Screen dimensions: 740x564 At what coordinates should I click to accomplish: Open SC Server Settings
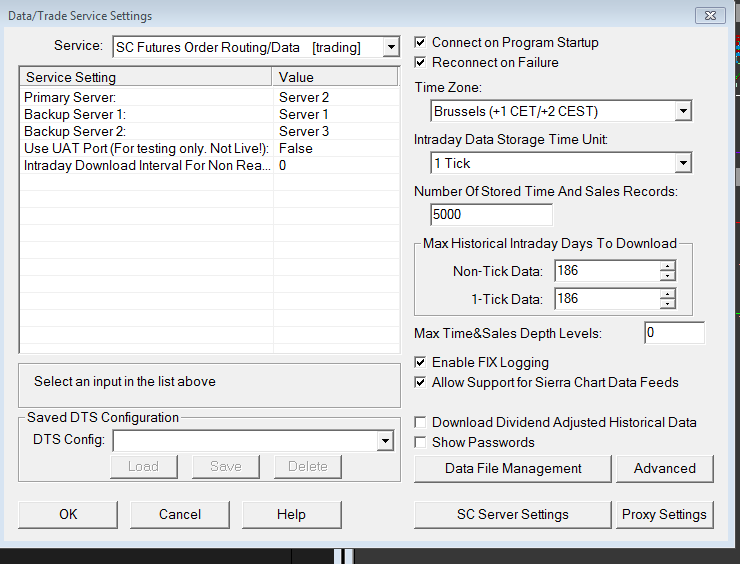(x=513, y=514)
